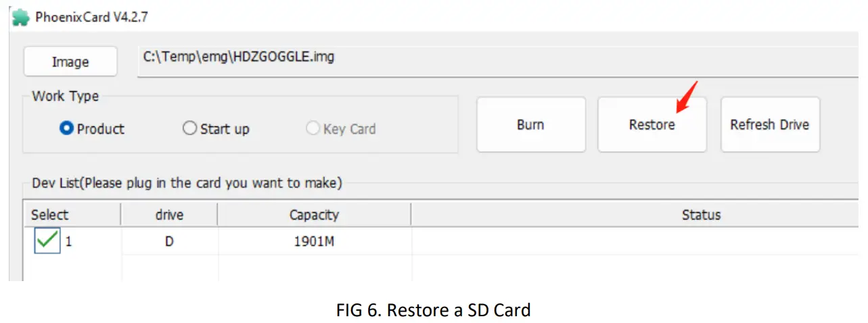The image size is (868, 323).
Task: Select the Start up work type
Action: [x=190, y=128]
